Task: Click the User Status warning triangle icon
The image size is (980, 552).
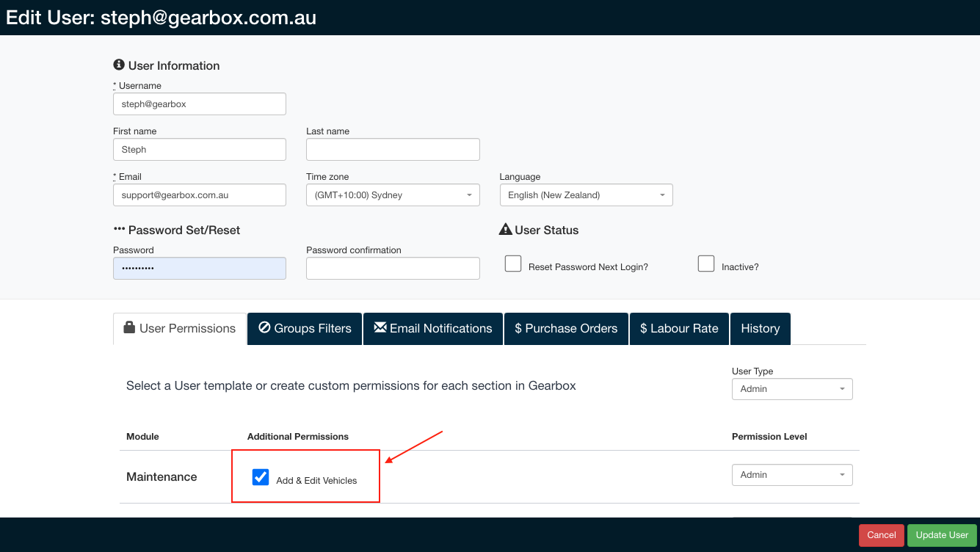Action: (505, 230)
